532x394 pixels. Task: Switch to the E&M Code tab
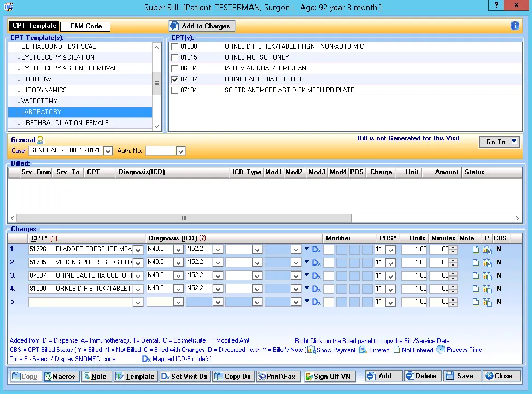pyautogui.click(x=85, y=26)
